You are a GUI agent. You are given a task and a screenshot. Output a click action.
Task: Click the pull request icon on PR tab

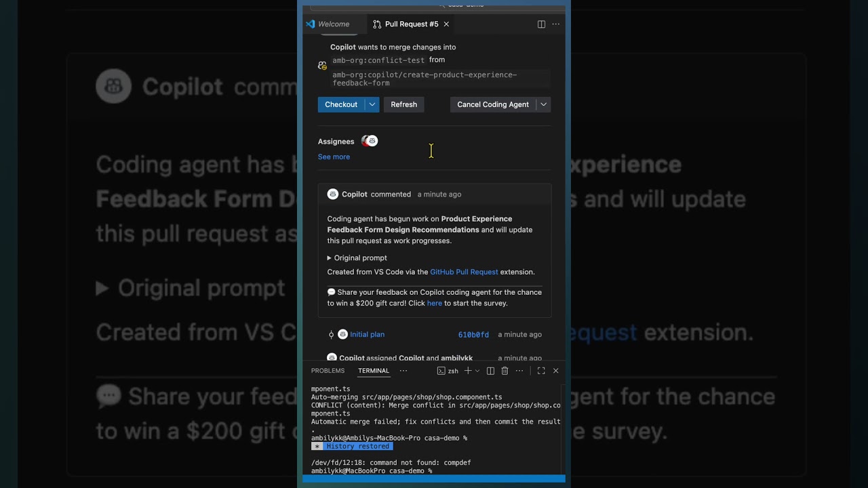pos(377,24)
